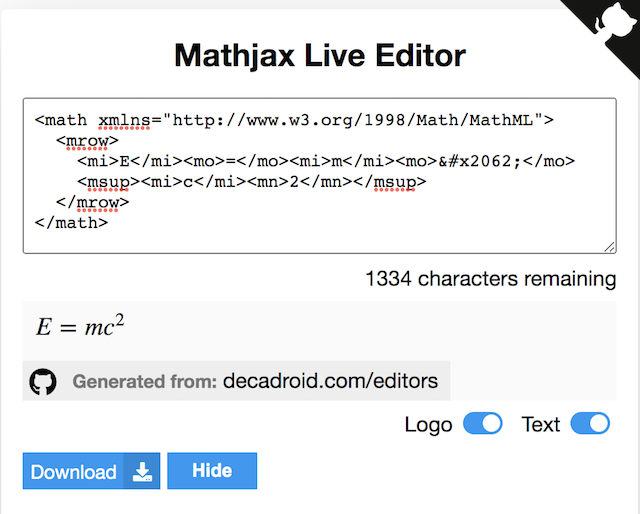Click the Logo label

(429, 425)
